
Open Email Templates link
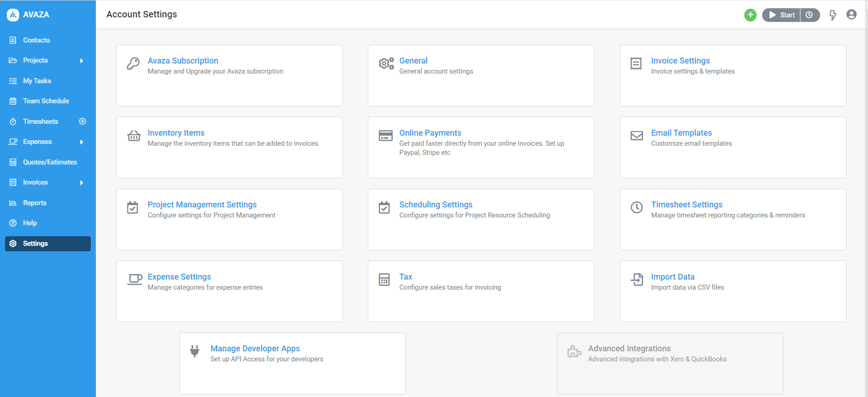pos(681,133)
